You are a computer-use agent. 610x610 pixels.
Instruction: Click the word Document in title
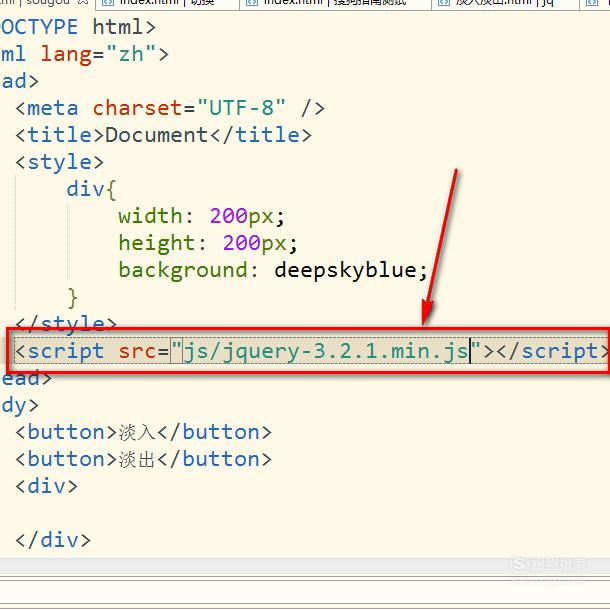[x=157, y=135]
